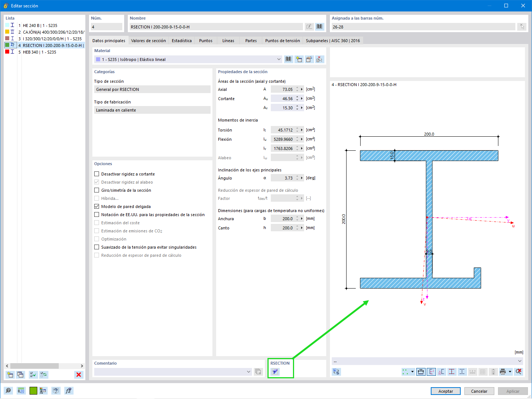This screenshot has width=532, height=399.
Task: Switch to the Valores de sección tab
Action: click(x=149, y=40)
